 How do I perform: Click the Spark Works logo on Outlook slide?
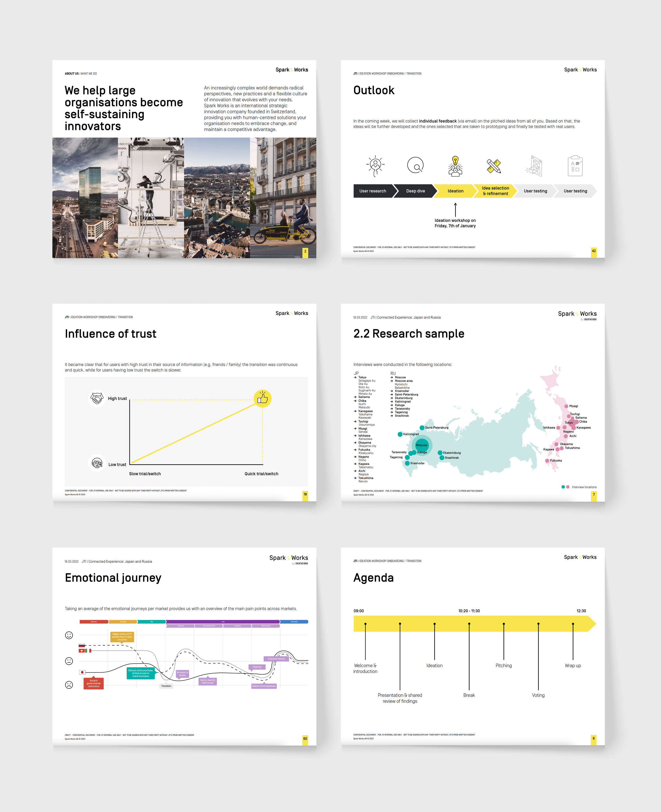pyautogui.click(x=580, y=70)
